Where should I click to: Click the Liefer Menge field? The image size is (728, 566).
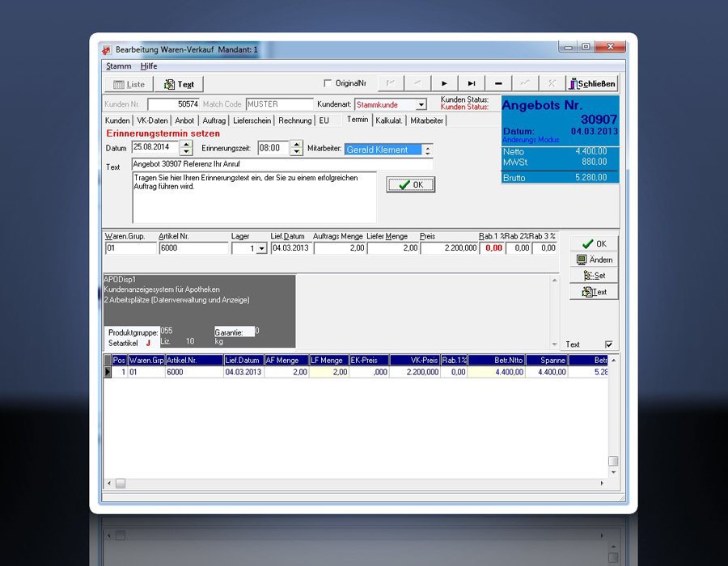coord(393,248)
